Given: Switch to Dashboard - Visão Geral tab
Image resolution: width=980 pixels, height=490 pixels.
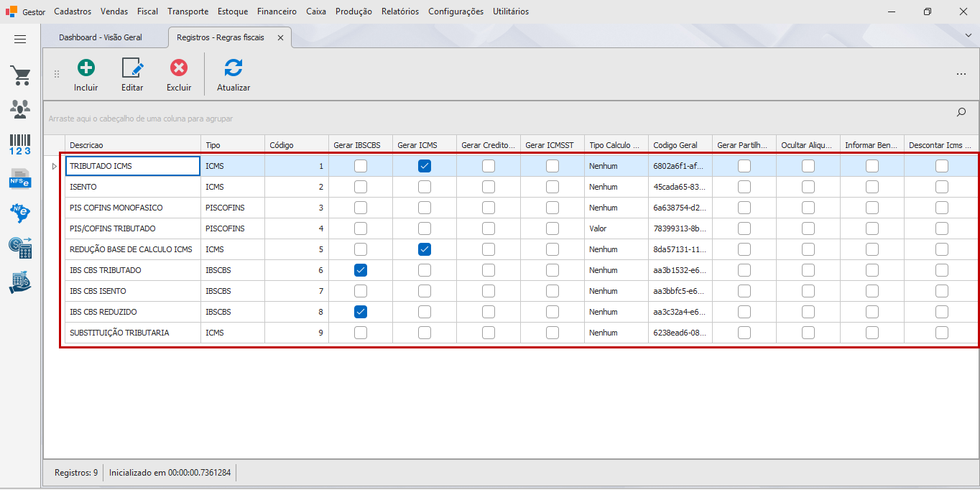Looking at the screenshot, I should click(x=101, y=37).
